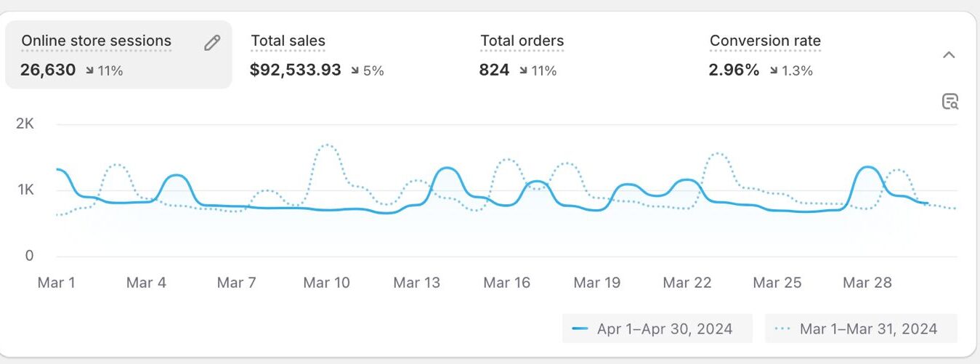Viewport: 980px width, 364px height.
Task: Click the Mar 1 axis date label
Action: tap(56, 283)
